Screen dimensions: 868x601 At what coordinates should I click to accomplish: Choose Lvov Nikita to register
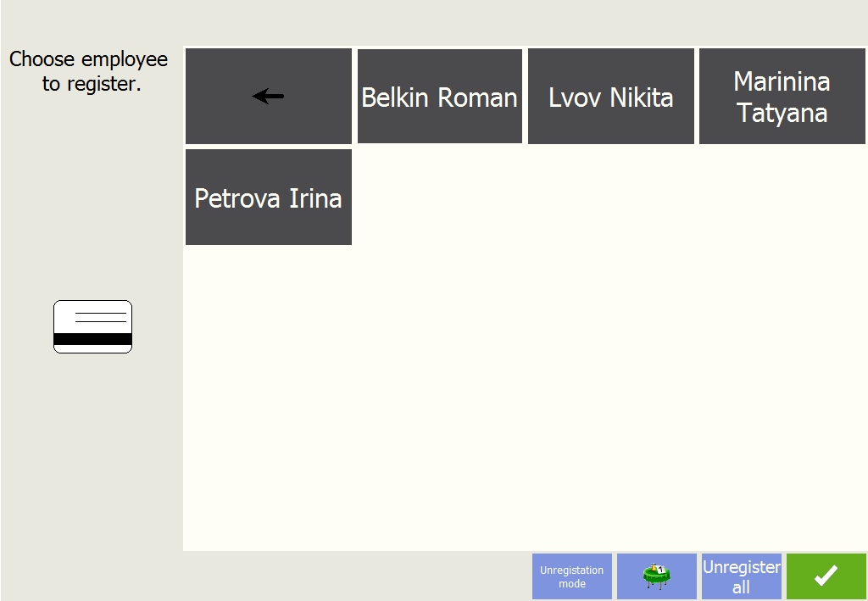pos(611,97)
